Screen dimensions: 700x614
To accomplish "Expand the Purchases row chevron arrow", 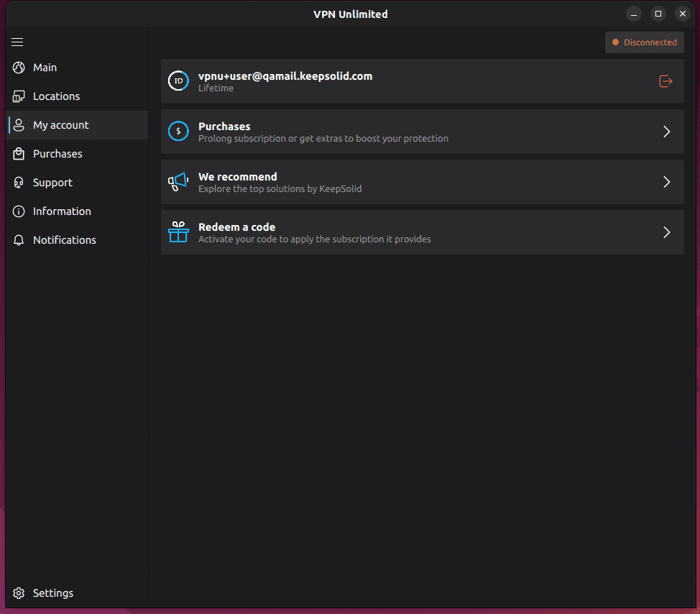I will (666, 132).
